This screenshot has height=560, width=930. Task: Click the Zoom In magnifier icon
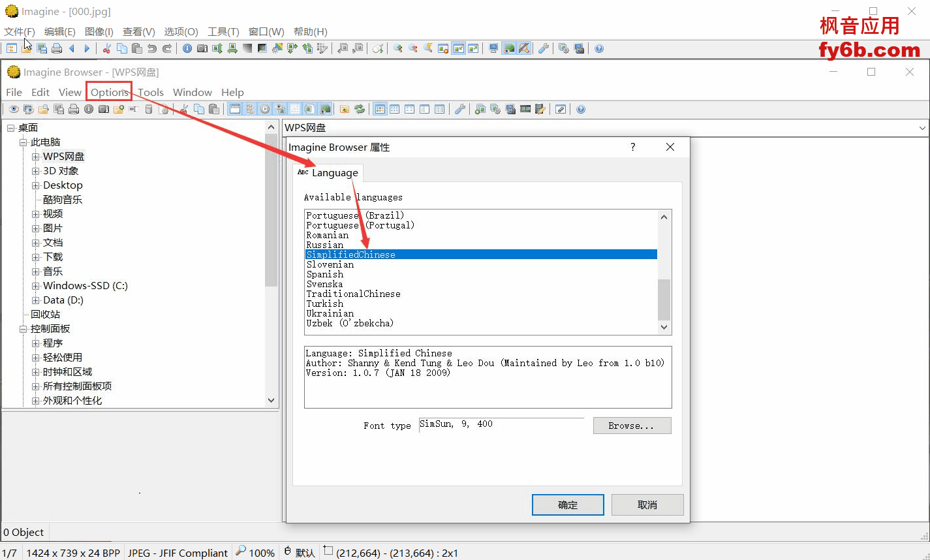[397, 48]
